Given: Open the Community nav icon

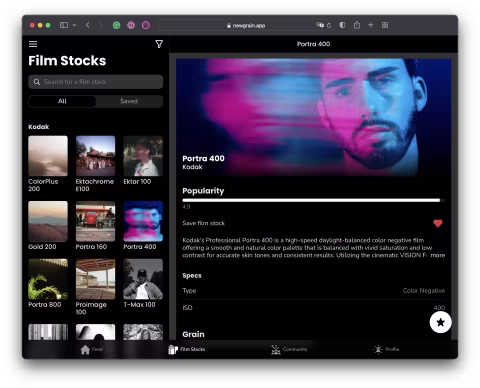Looking at the screenshot, I should click(x=276, y=349).
